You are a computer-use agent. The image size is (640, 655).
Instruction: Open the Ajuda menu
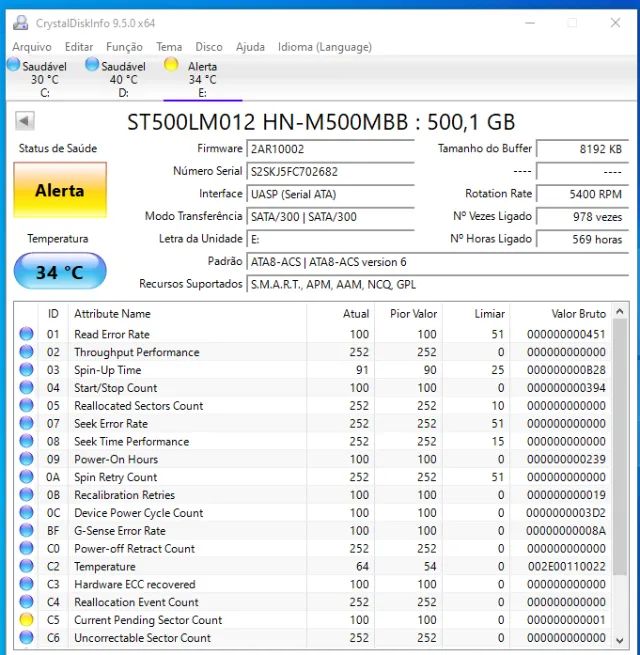[x=250, y=47]
